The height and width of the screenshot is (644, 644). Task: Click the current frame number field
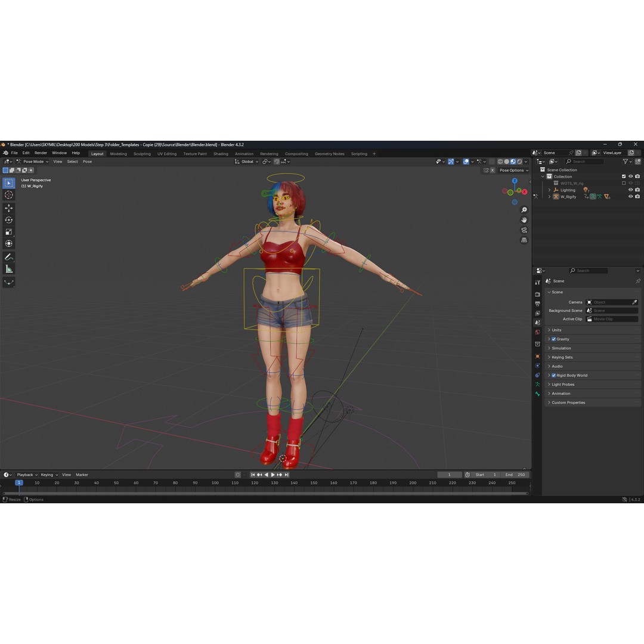pos(450,475)
